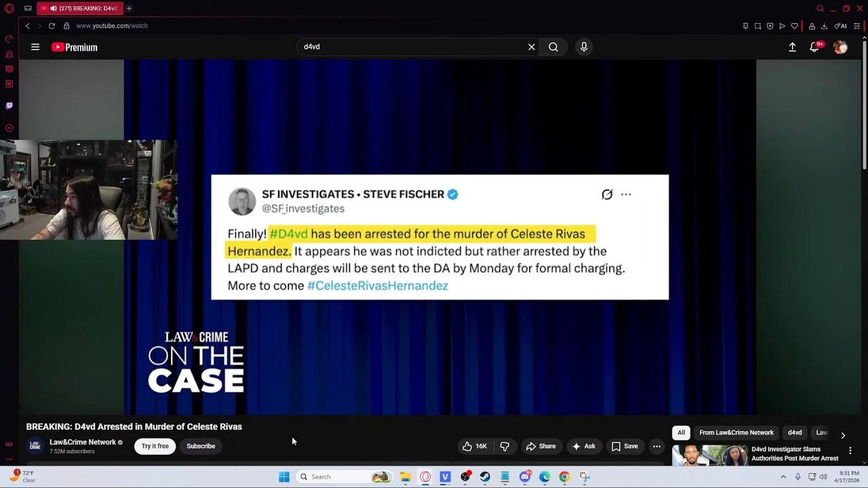Open the YouTube guide hamburger menu
868x488 pixels.
[35, 47]
